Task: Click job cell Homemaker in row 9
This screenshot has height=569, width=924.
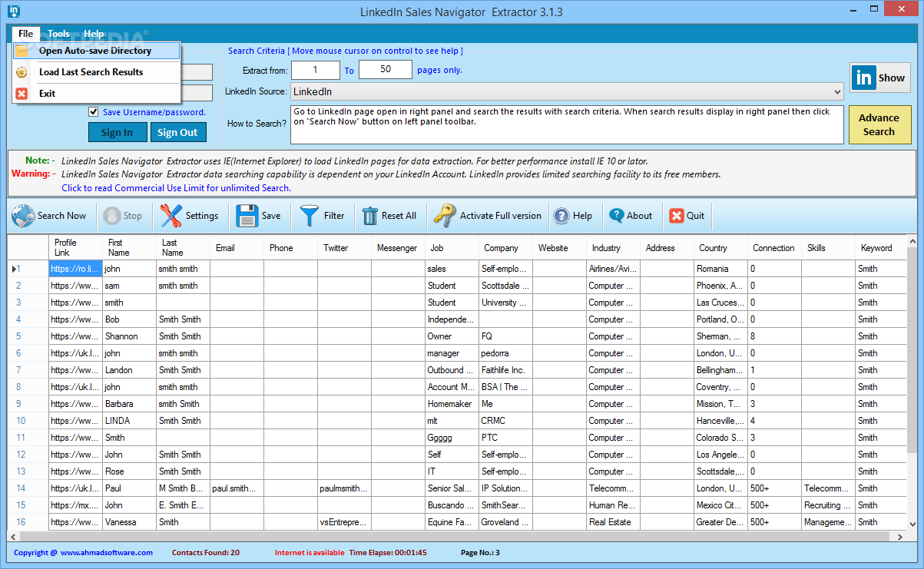Action: (452, 404)
